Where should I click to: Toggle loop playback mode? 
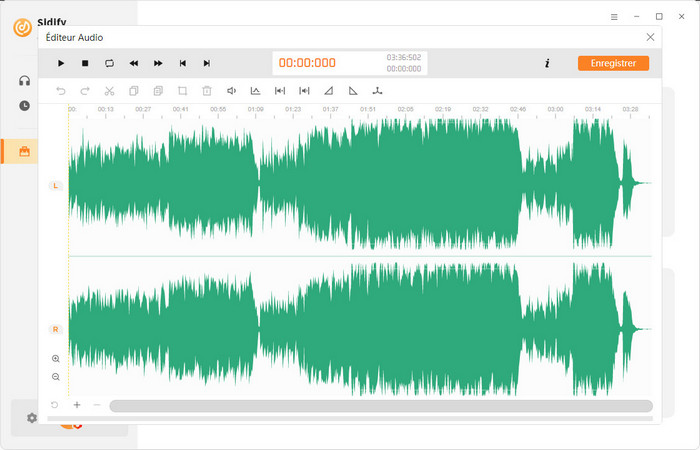point(109,63)
